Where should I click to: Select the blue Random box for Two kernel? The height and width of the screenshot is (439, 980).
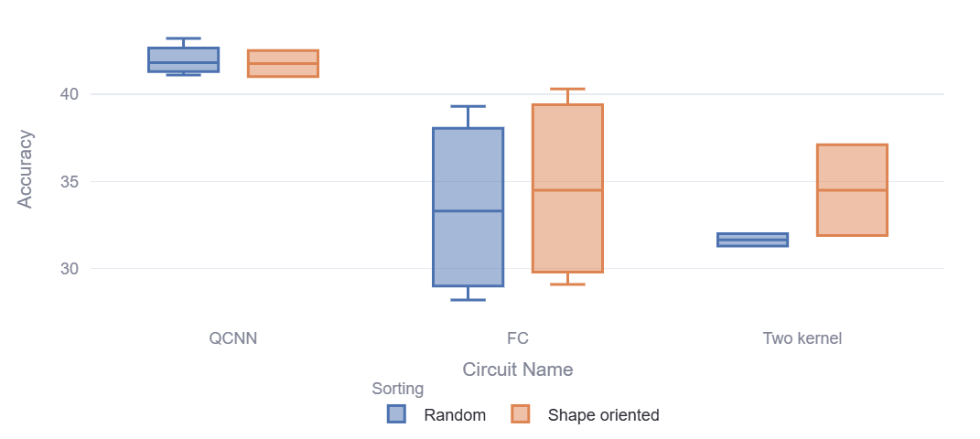point(753,240)
